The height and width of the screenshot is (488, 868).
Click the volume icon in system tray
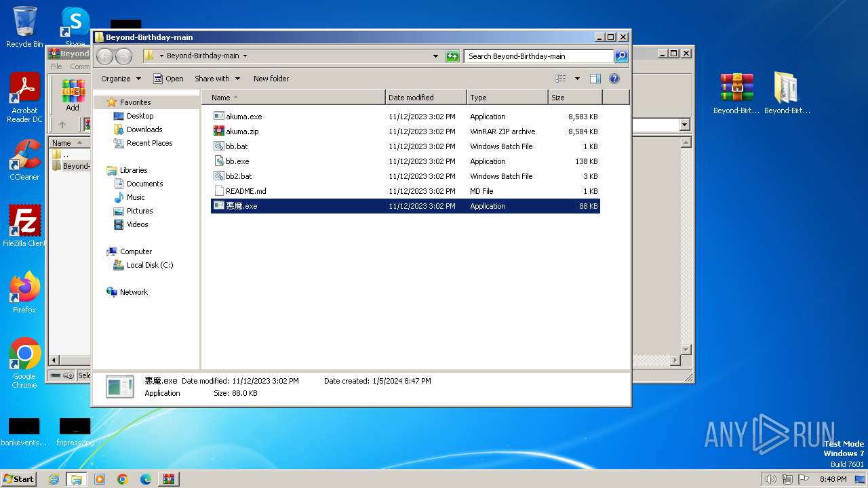pyautogui.click(x=770, y=479)
